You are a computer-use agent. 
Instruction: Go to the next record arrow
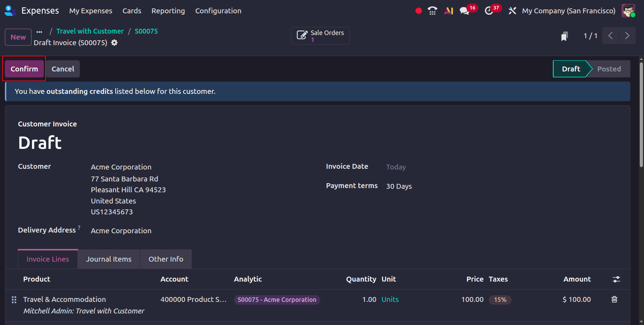pos(627,36)
